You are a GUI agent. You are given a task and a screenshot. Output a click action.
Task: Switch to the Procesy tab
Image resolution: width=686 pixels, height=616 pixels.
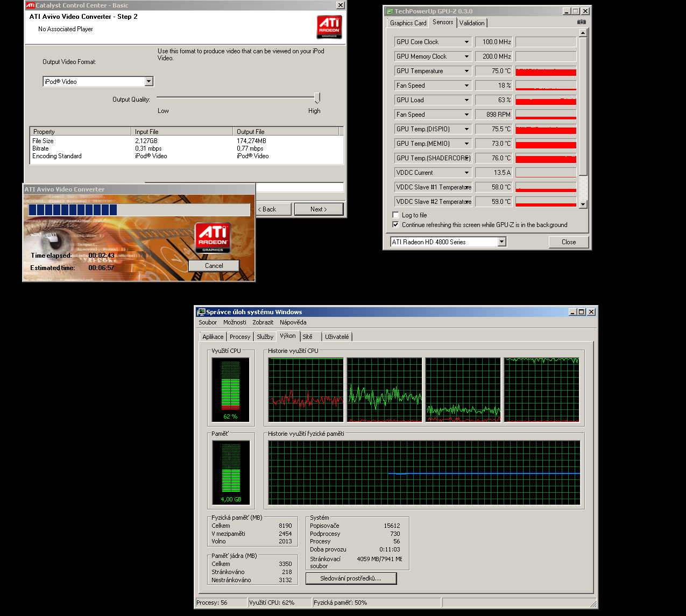coord(239,337)
